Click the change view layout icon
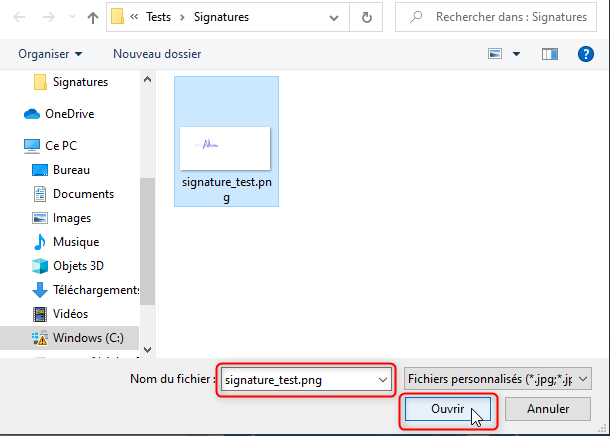The image size is (610, 436). tap(495, 53)
